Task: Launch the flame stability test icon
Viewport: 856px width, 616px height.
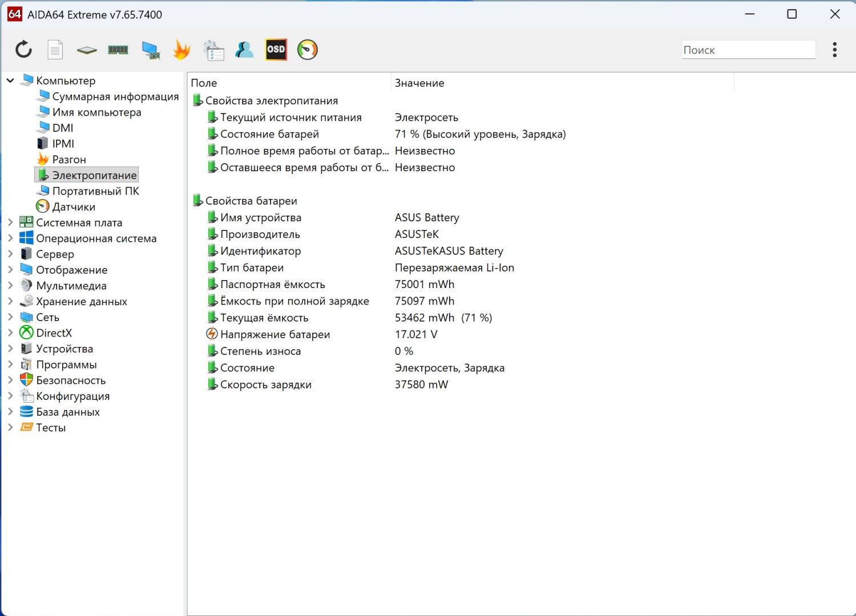Action: (x=181, y=50)
